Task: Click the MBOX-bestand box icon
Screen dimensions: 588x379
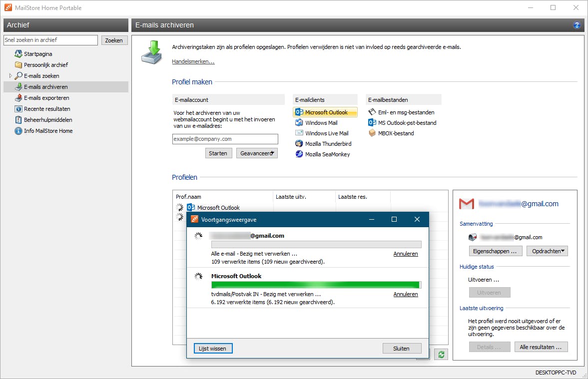Action: click(x=372, y=133)
